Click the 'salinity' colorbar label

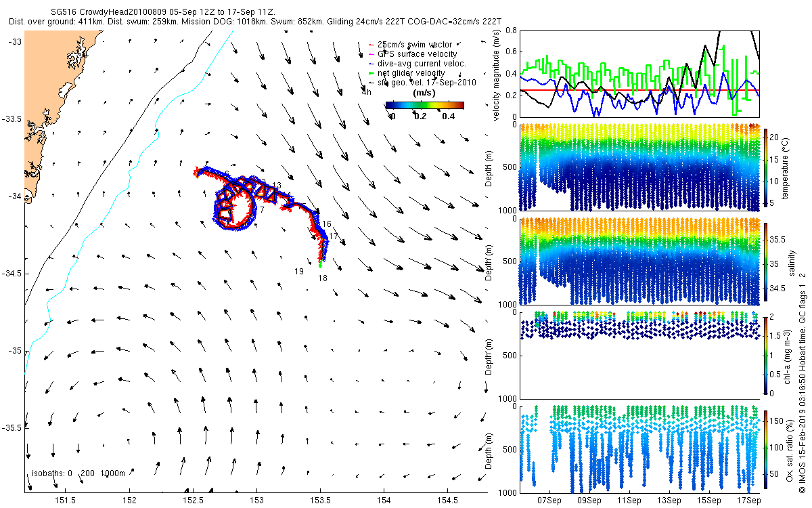tap(791, 261)
